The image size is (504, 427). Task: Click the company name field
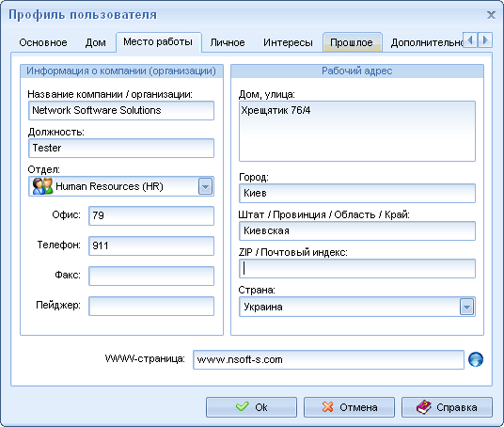tap(121, 110)
